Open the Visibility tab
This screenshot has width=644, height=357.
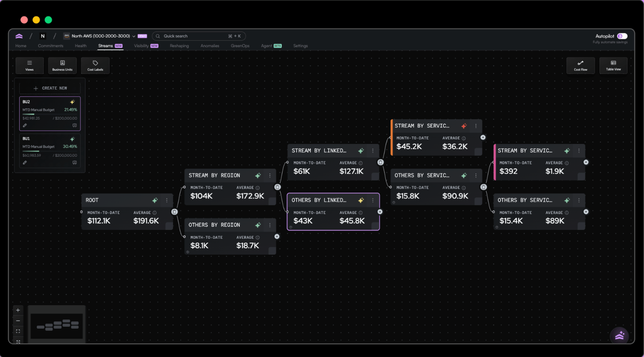146,46
